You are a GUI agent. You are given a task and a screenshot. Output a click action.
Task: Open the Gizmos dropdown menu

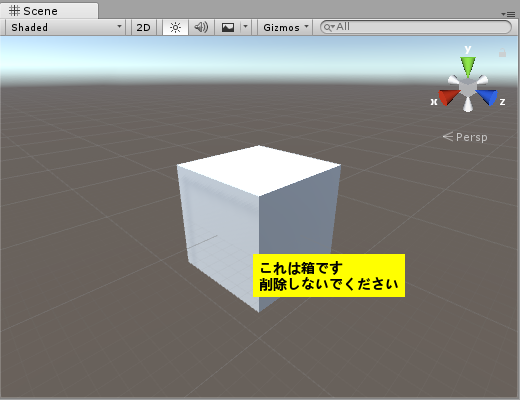[286, 27]
